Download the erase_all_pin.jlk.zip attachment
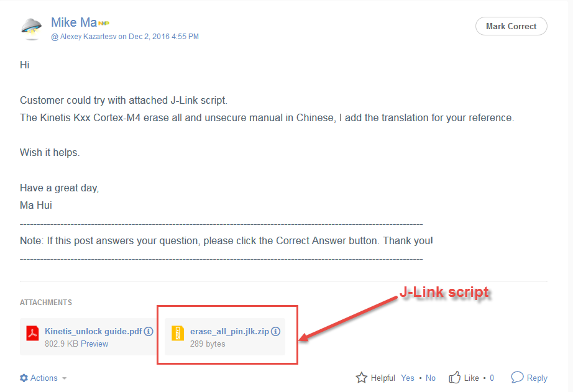Image resolution: width=573 pixels, height=392 pixels. (x=229, y=332)
